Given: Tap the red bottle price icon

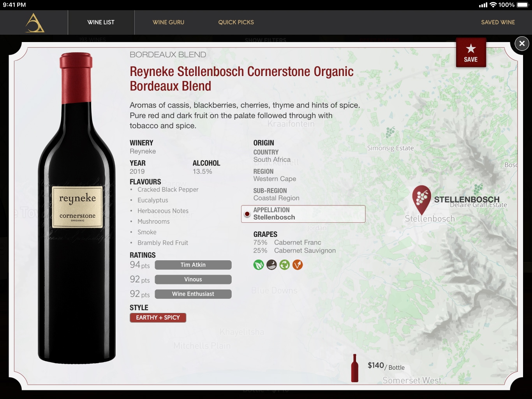Looking at the screenshot, I should [x=354, y=368].
